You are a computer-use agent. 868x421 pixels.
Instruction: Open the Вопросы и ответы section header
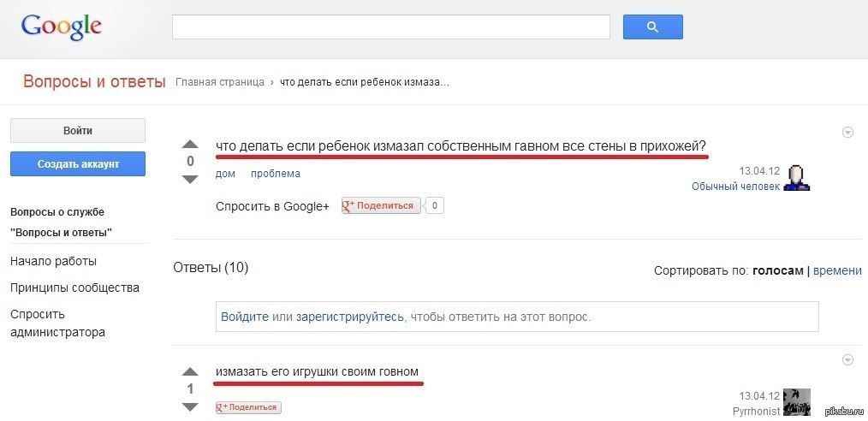(x=94, y=82)
